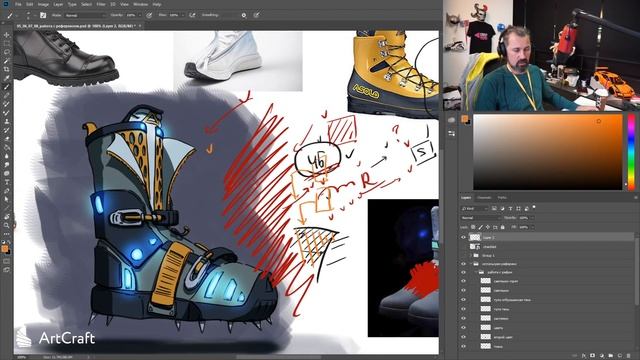Viewport: 640px width, 360px height.
Task: Select the Path Selection arrow tool
Action: point(7,200)
